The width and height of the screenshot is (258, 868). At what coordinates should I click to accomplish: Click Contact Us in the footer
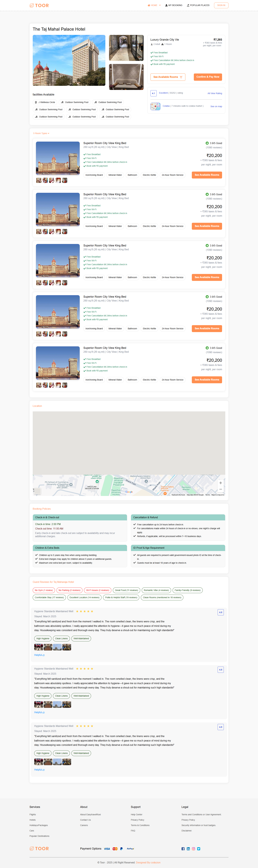[85, 820]
